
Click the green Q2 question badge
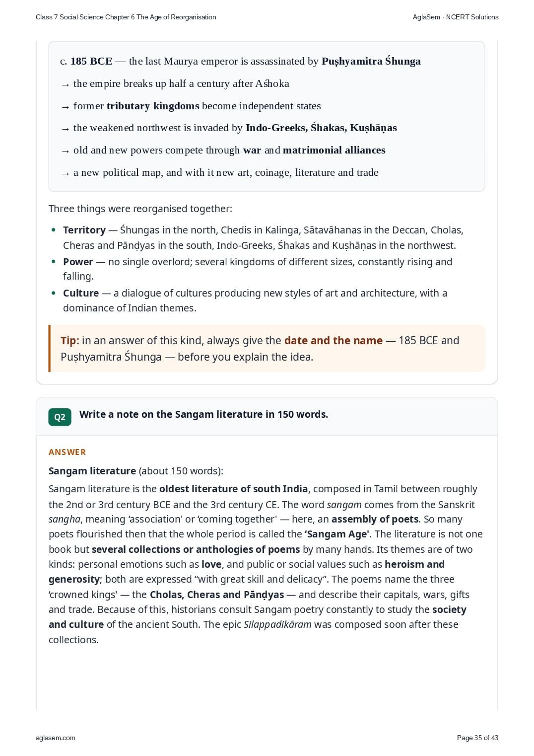[x=60, y=417]
